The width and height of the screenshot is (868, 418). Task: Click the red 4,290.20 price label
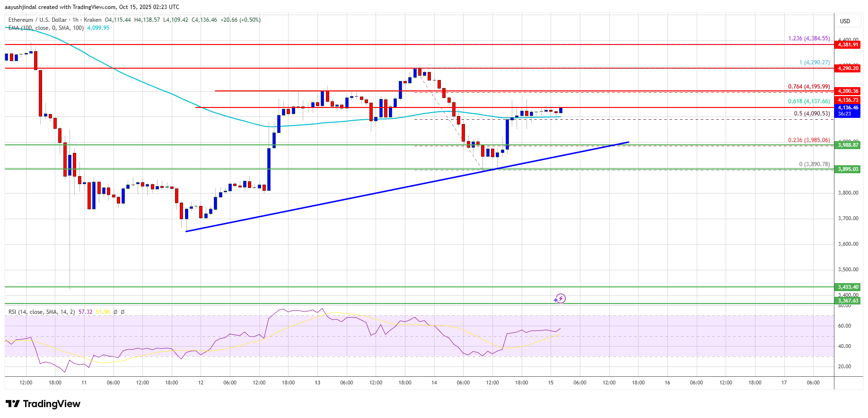pyautogui.click(x=848, y=68)
